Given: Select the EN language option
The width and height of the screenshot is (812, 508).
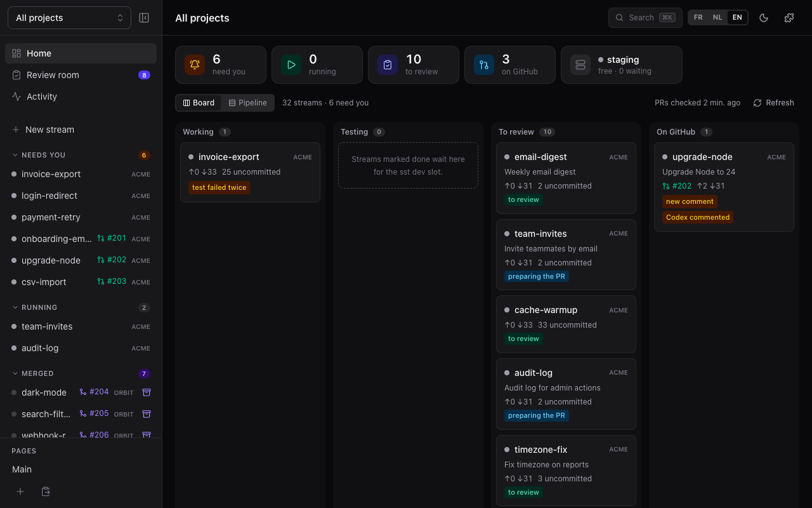Looking at the screenshot, I should click(737, 18).
